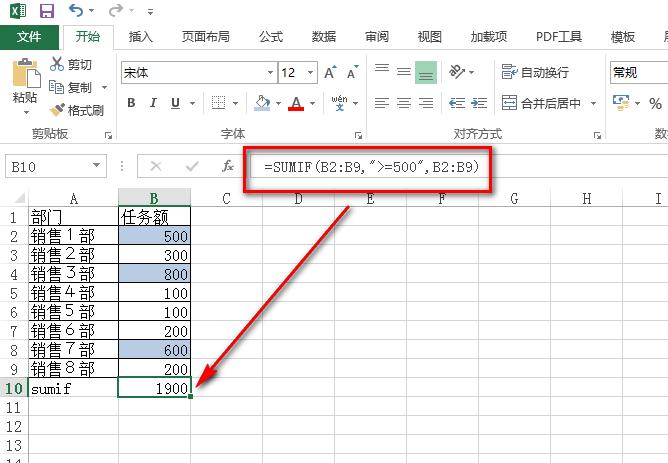Screen dimensions: 668x463
Task: Expand the font color palette arrow
Action: (313, 104)
